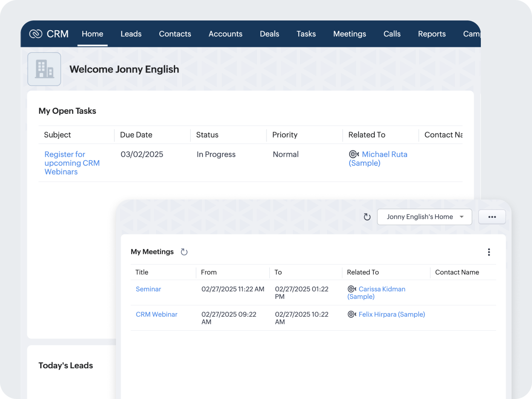Screen dimensions: 532x399
Task: Open the Deals tab
Action: (269, 34)
